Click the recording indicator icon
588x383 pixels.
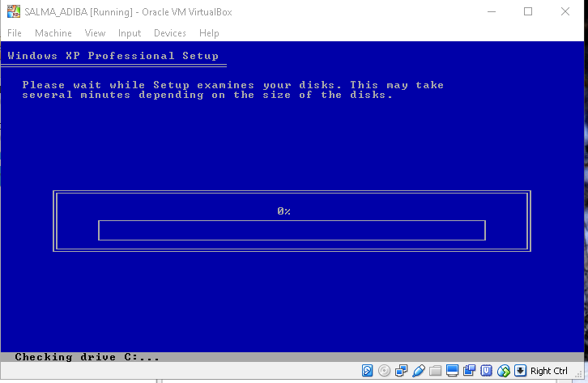[469, 371]
